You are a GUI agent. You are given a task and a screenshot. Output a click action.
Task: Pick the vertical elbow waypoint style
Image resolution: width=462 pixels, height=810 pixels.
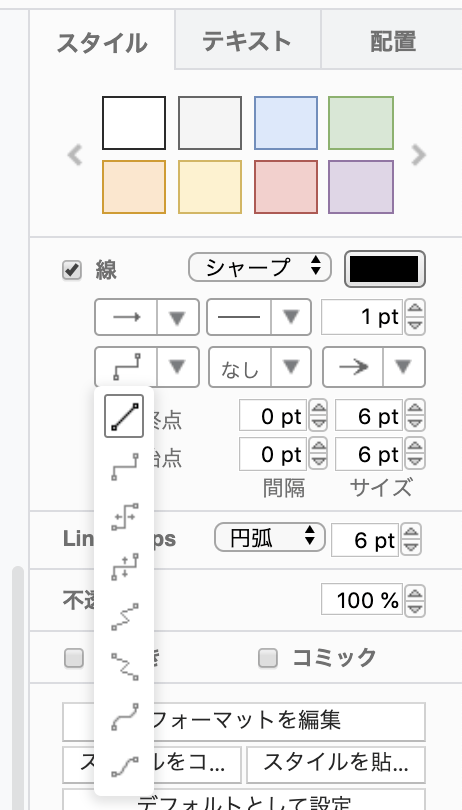click(x=124, y=566)
